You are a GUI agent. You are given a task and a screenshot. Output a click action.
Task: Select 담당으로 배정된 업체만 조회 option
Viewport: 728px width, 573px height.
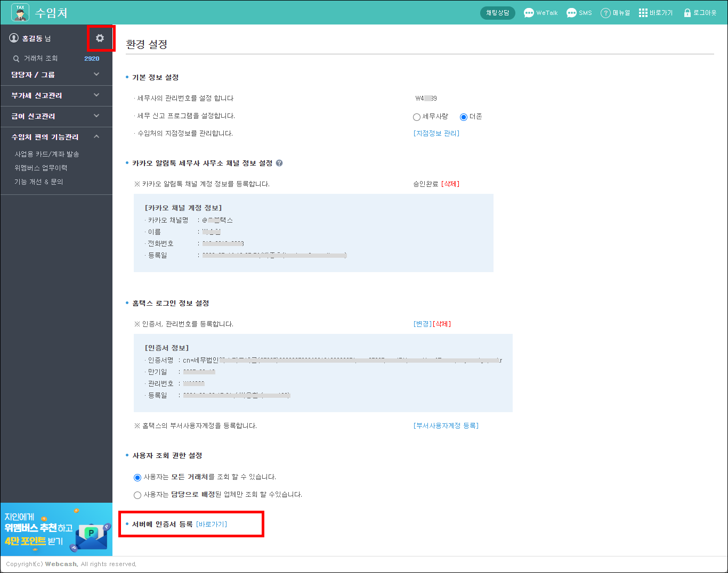coord(137,495)
